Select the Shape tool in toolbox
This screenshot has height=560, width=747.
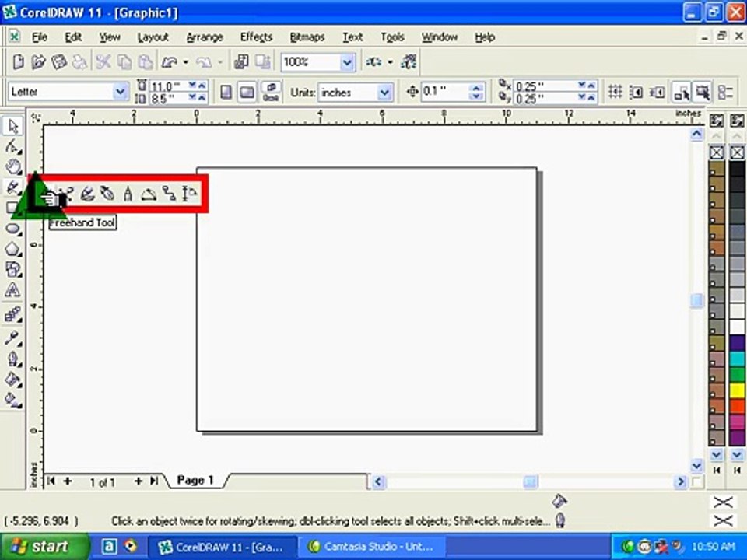[13, 147]
